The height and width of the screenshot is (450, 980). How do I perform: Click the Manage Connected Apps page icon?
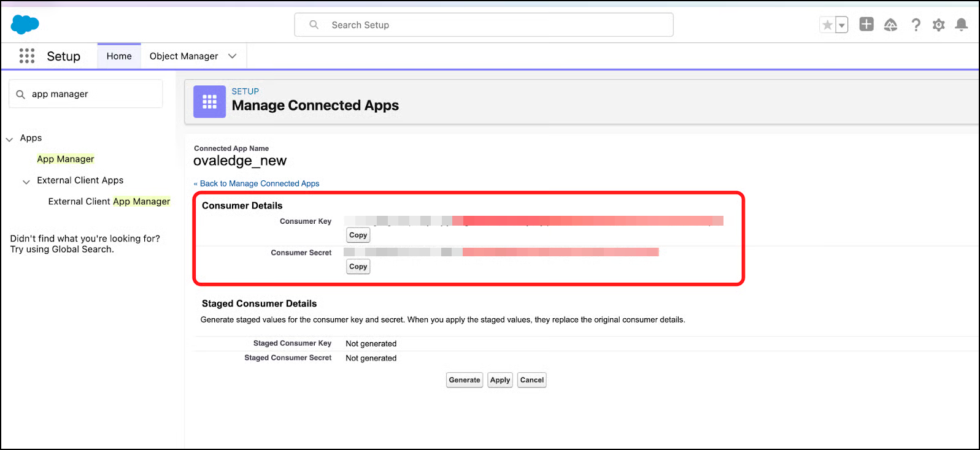(209, 101)
